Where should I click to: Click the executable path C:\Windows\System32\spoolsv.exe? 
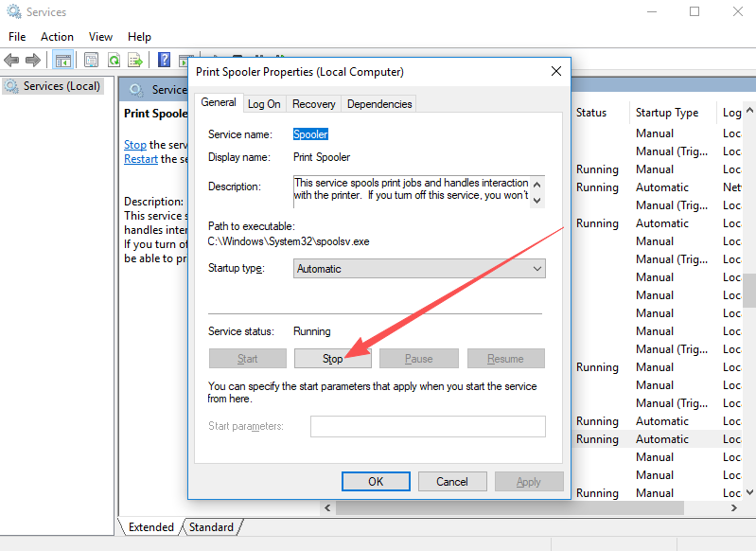coord(289,241)
